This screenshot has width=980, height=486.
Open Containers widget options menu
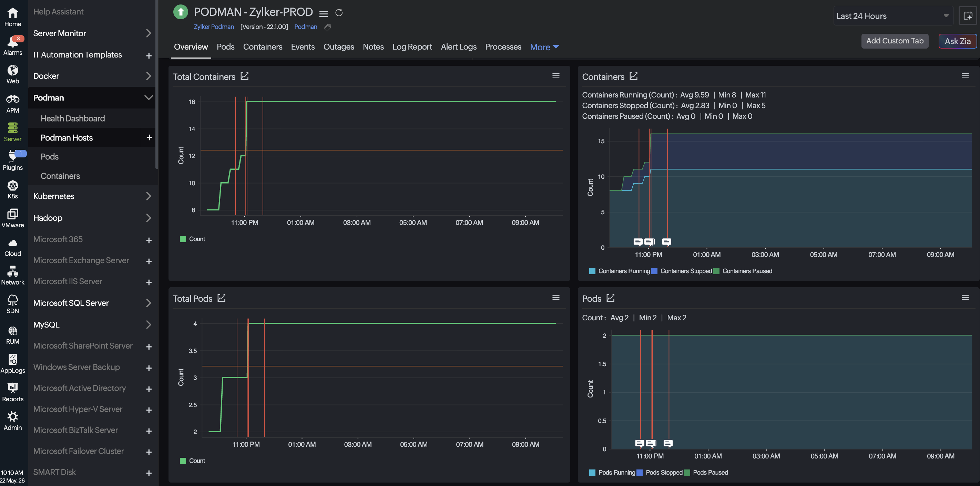[965, 76]
